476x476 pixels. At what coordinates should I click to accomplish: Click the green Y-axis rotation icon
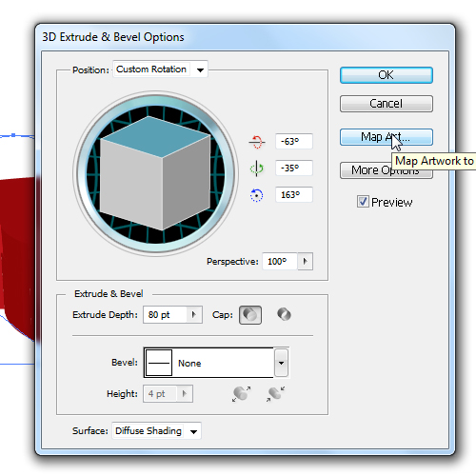256,169
